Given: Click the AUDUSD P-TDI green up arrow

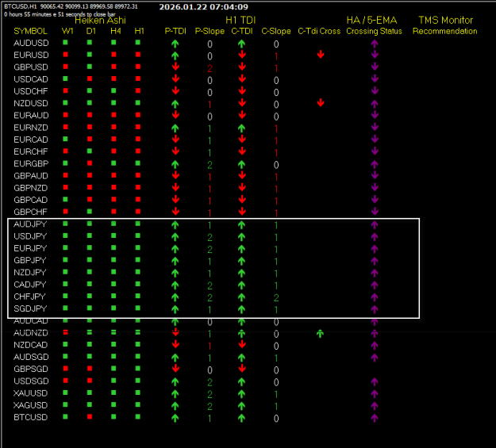Looking at the screenshot, I should [175, 44].
